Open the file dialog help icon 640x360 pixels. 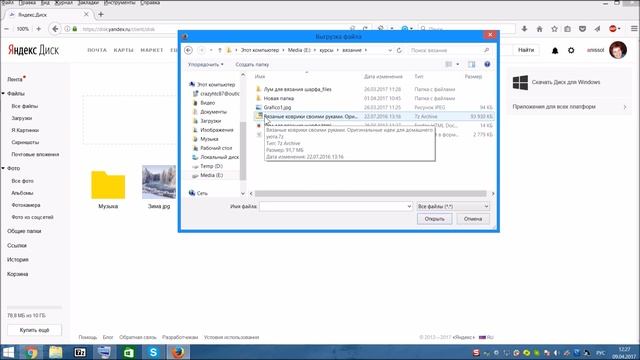point(487,64)
